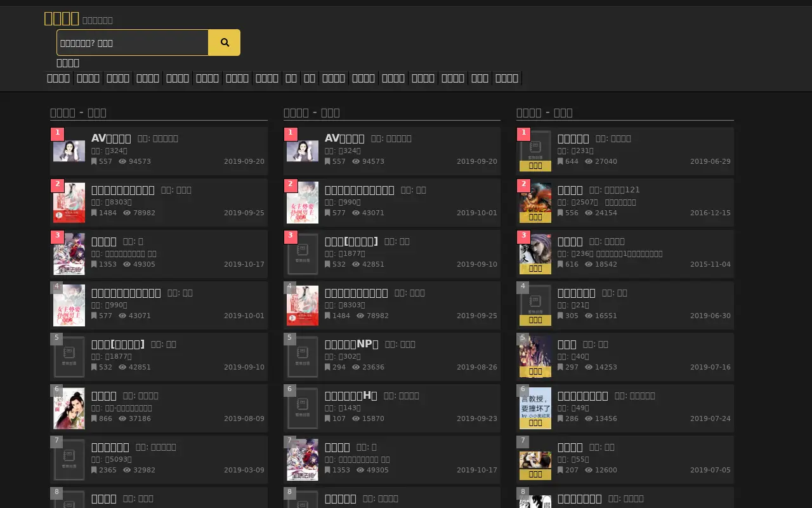812x508 pixels.
Task: Click the date "2019-06-29"
Action: 710,161
